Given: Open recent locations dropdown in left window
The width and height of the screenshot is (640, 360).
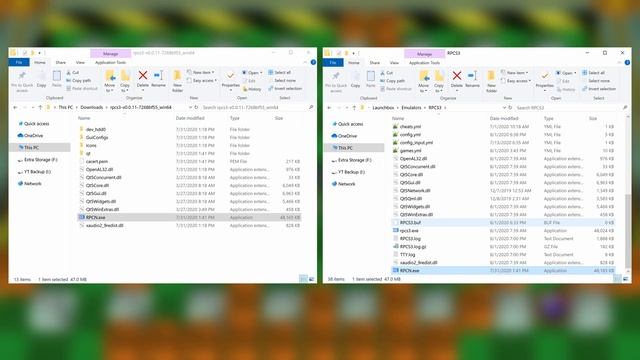Looking at the screenshot, I should [x=33, y=107].
